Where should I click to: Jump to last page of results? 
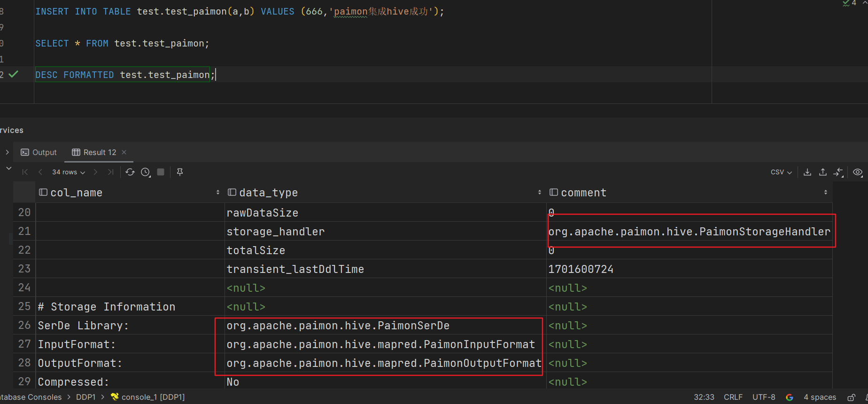coord(110,172)
